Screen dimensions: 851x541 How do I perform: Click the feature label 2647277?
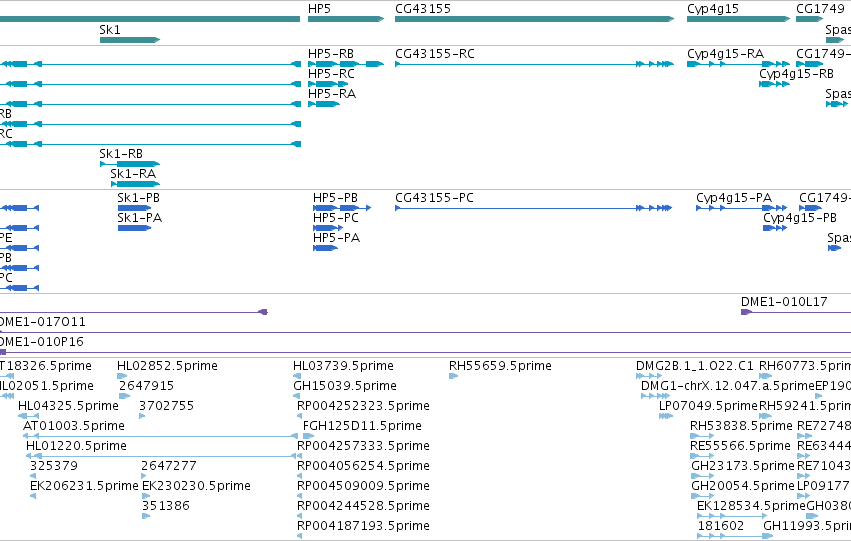[169, 466]
